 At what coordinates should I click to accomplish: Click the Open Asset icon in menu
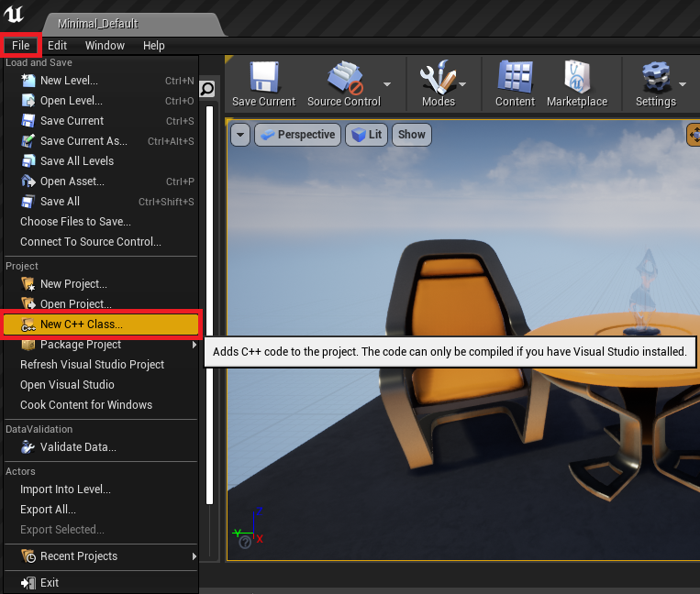click(28, 181)
